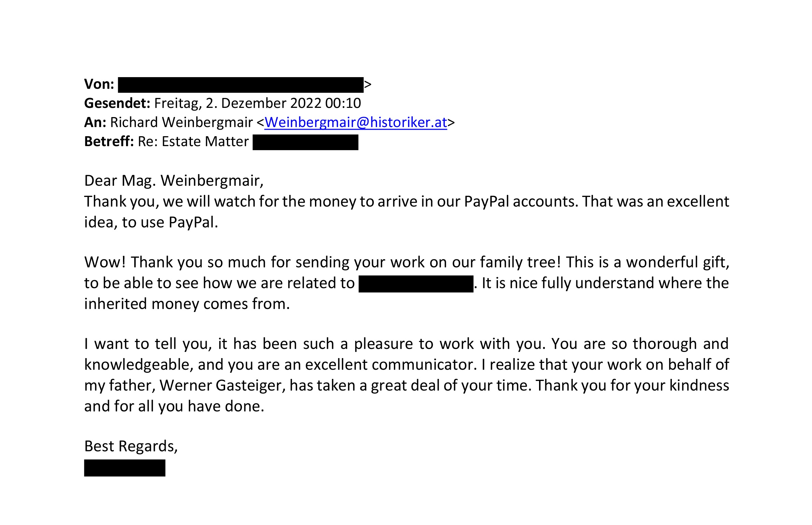Click the line starting "Thank you, we will watch"

pyautogui.click(x=407, y=201)
